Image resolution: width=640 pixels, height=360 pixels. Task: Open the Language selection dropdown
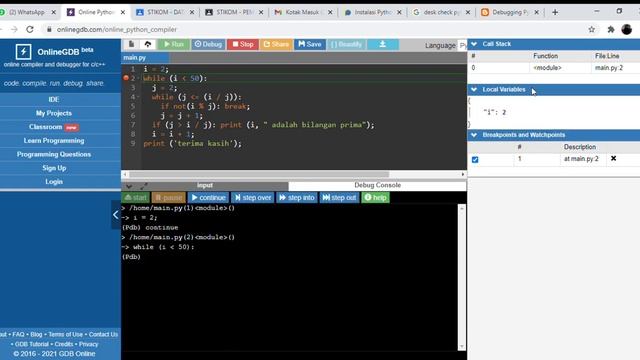click(x=462, y=45)
